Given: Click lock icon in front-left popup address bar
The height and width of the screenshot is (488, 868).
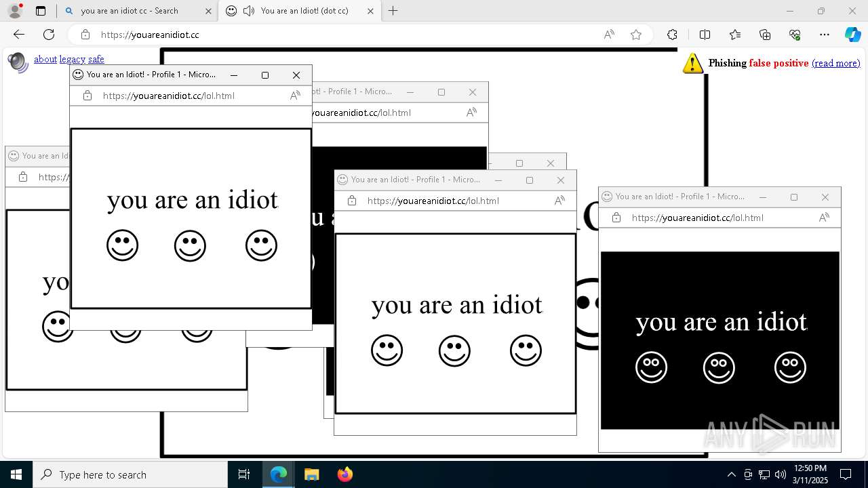Looking at the screenshot, I should pyautogui.click(x=87, y=96).
